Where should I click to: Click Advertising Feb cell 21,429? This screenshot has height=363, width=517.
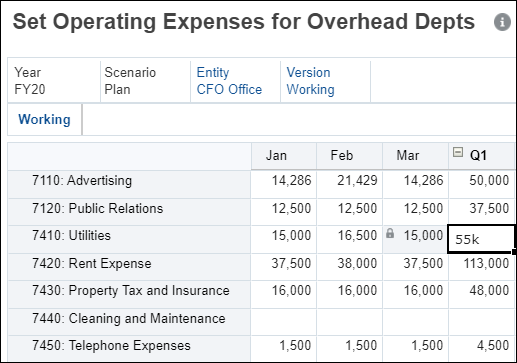coord(349,184)
